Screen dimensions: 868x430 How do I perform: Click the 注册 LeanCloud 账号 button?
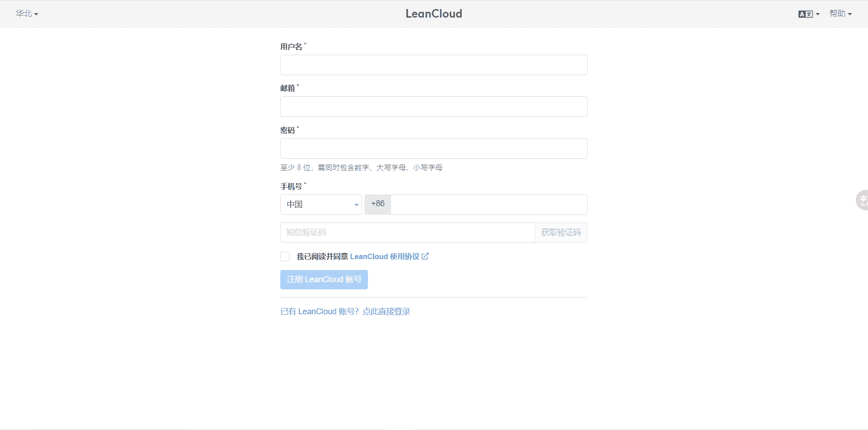324,279
